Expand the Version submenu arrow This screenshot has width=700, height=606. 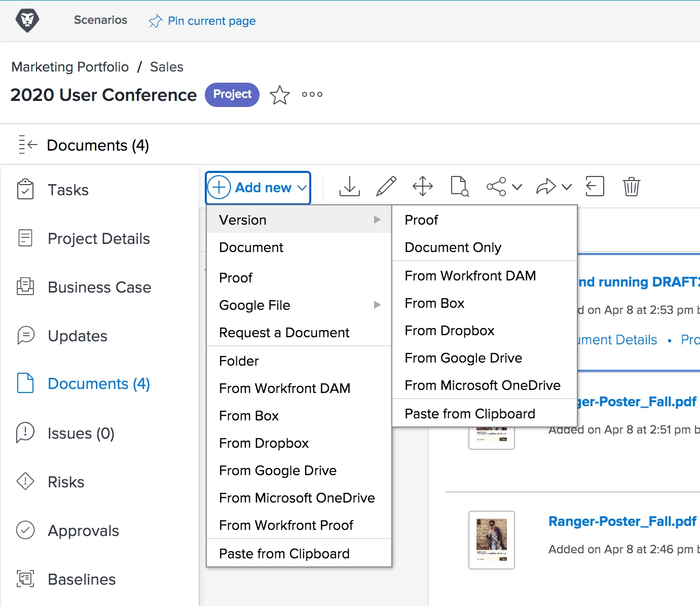coord(377,220)
